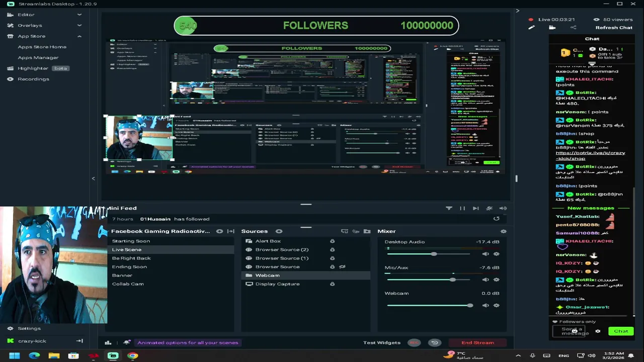The height and width of the screenshot is (362, 644).
Task: Open the Overlays menu item
Action: 30,25
